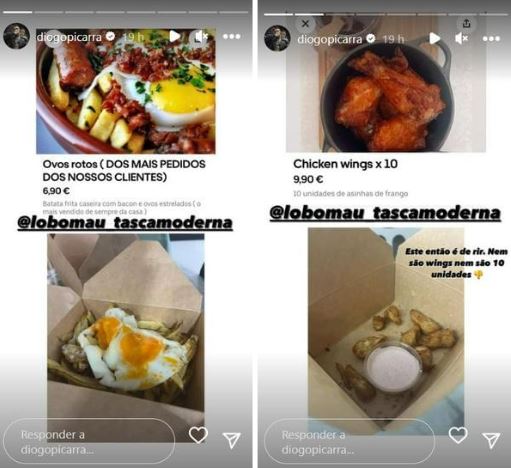The height and width of the screenshot is (468, 511).
Task: Play the right story video
Action: [434, 38]
